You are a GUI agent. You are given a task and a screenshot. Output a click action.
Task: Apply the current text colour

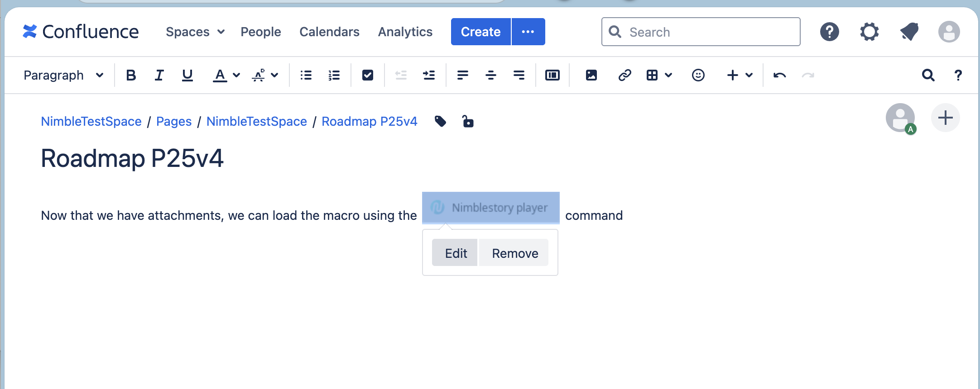click(220, 75)
